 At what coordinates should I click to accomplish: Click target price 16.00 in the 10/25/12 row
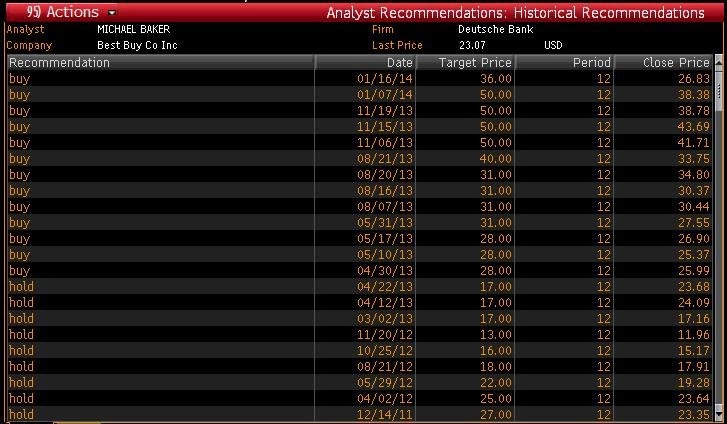496,351
